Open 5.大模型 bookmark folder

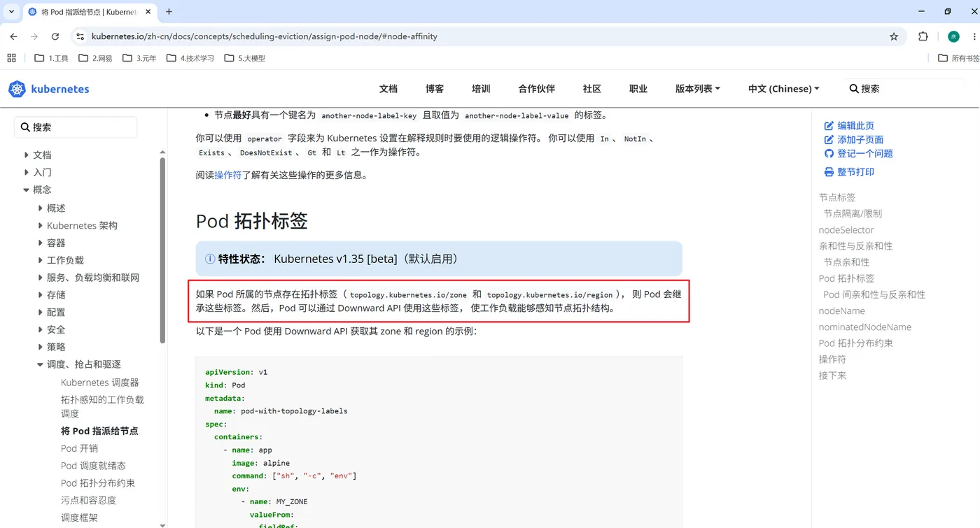click(245, 58)
